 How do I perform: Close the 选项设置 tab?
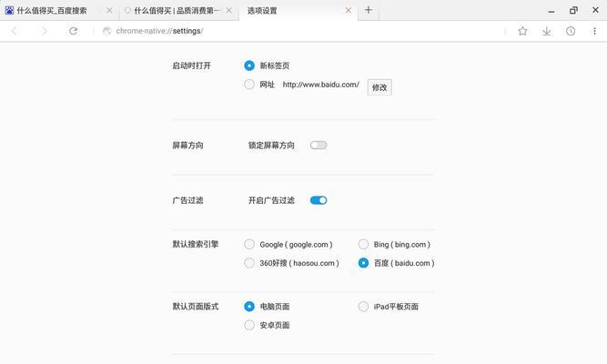click(x=349, y=10)
